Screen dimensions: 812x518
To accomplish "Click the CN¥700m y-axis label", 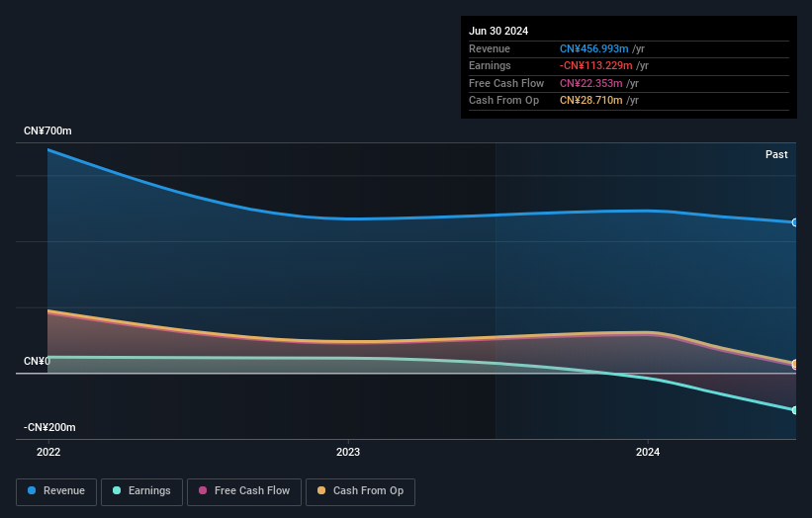I will pyautogui.click(x=47, y=130).
